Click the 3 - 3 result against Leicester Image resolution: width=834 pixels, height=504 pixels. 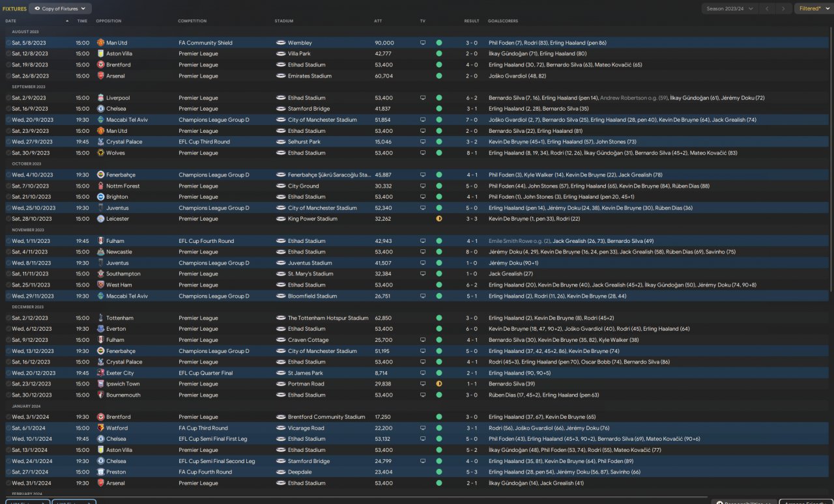pos(472,219)
